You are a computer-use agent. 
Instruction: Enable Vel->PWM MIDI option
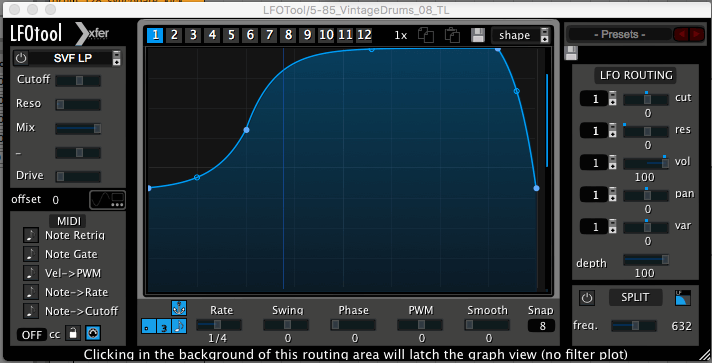coord(31,273)
